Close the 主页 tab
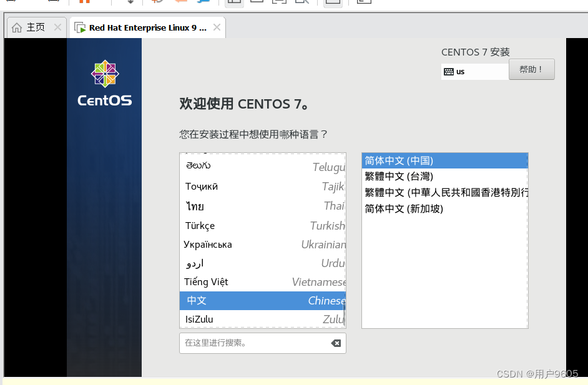Viewport: 588px width, 385px height. tap(57, 27)
